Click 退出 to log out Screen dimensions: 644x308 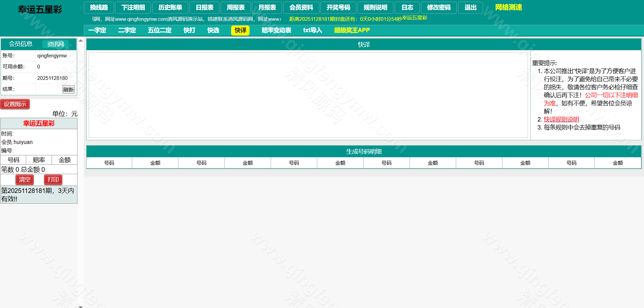pyautogui.click(x=470, y=7)
